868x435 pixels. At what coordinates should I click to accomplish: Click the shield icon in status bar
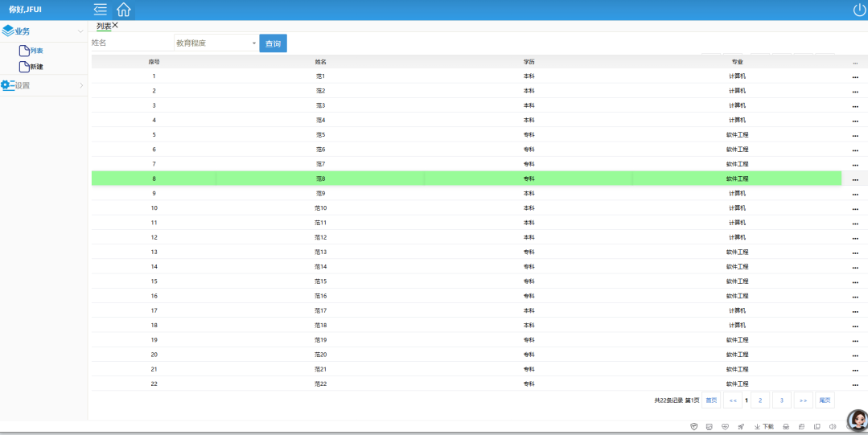(694, 426)
